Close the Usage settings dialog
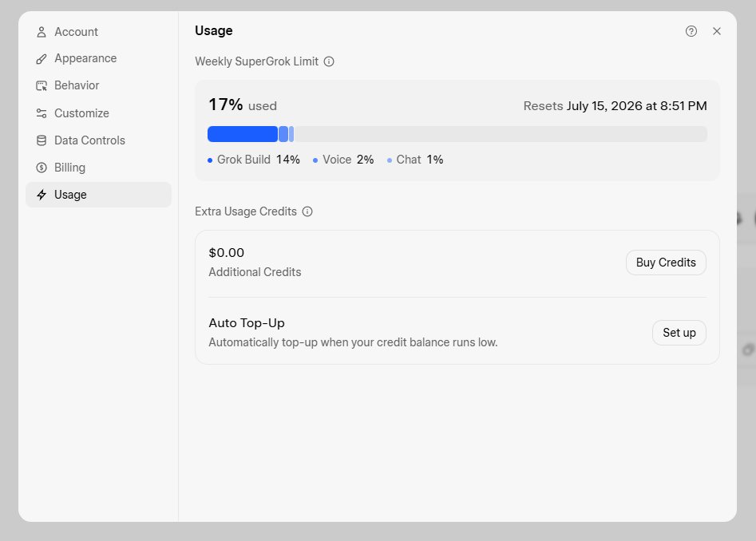Screen dimensions: 756x541 pos(716,31)
